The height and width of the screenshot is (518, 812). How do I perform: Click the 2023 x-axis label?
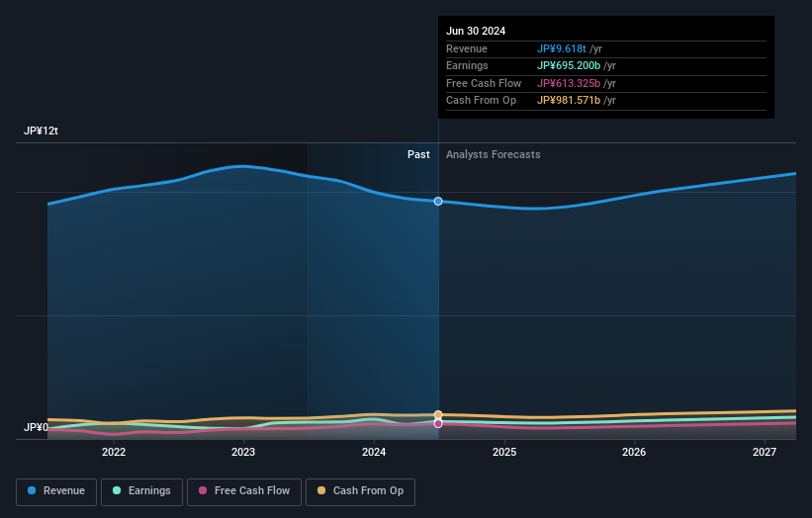(243, 452)
